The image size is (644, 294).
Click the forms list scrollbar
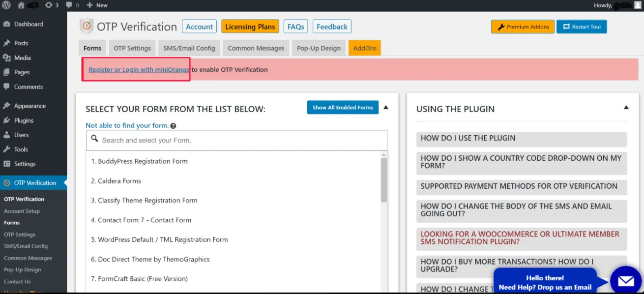384,180
